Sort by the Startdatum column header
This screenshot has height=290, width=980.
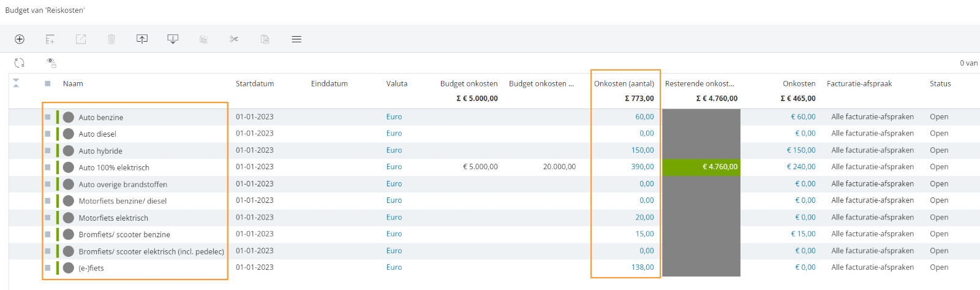tap(255, 84)
